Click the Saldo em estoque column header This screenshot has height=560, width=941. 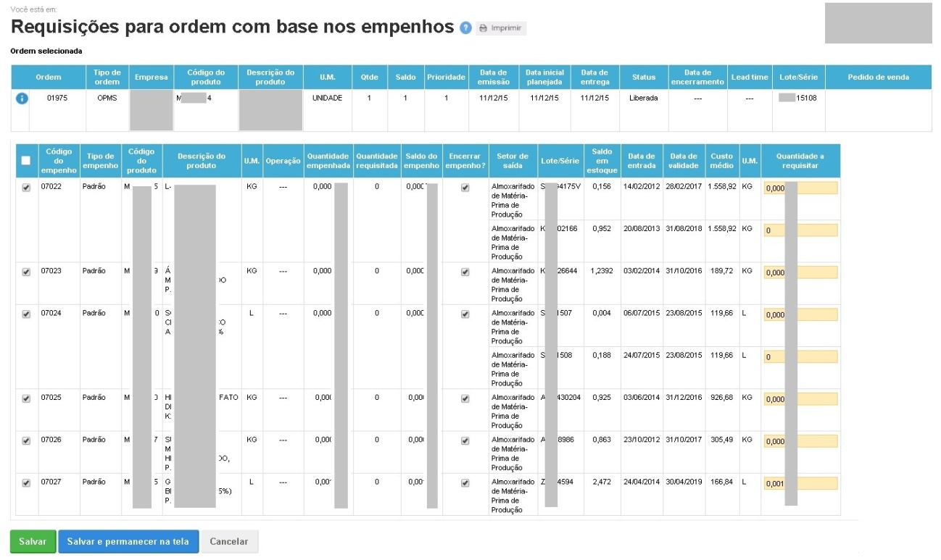(x=602, y=161)
